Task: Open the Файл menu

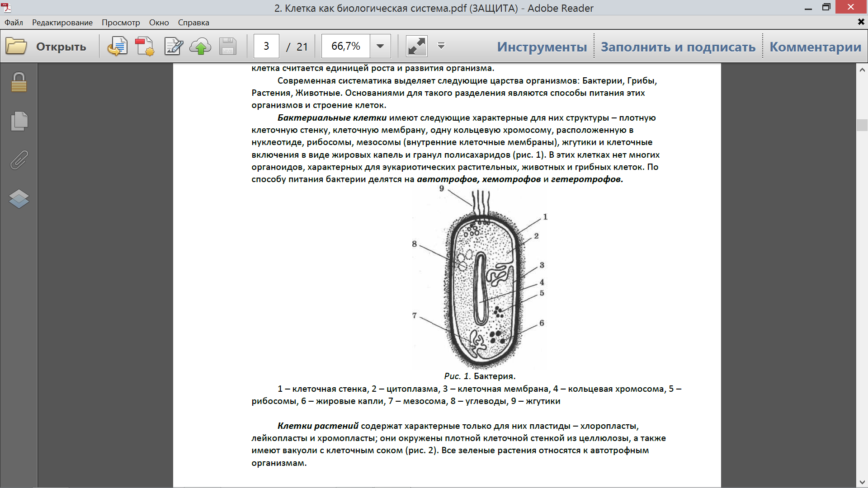Action: click(14, 23)
